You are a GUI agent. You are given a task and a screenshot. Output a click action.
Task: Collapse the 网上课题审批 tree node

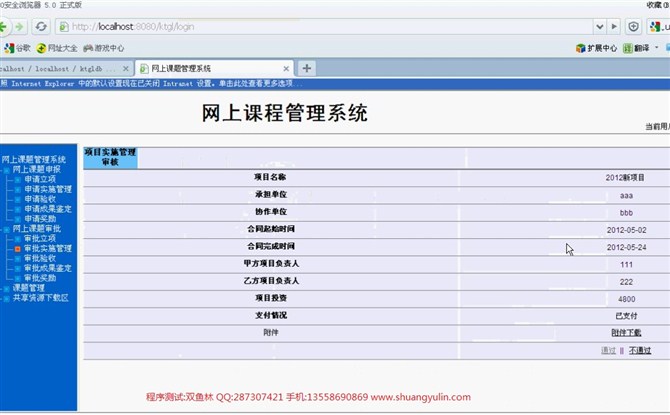pyautogui.click(x=6, y=230)
